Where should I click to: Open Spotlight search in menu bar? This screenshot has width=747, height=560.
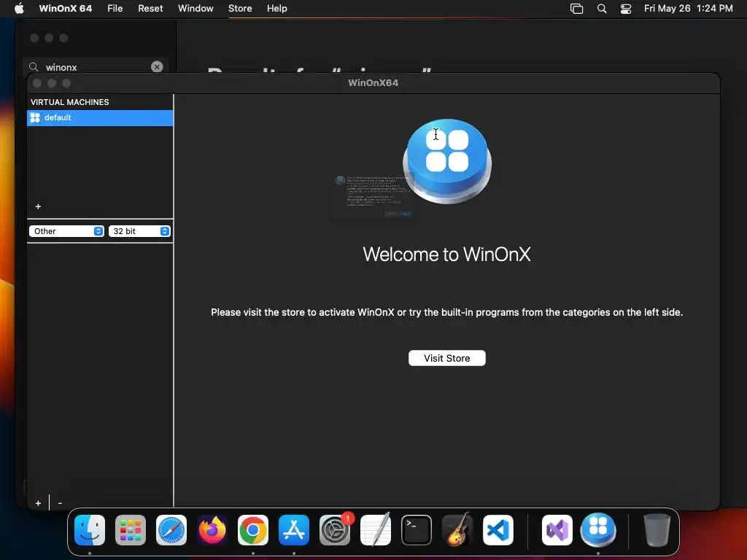602,8
